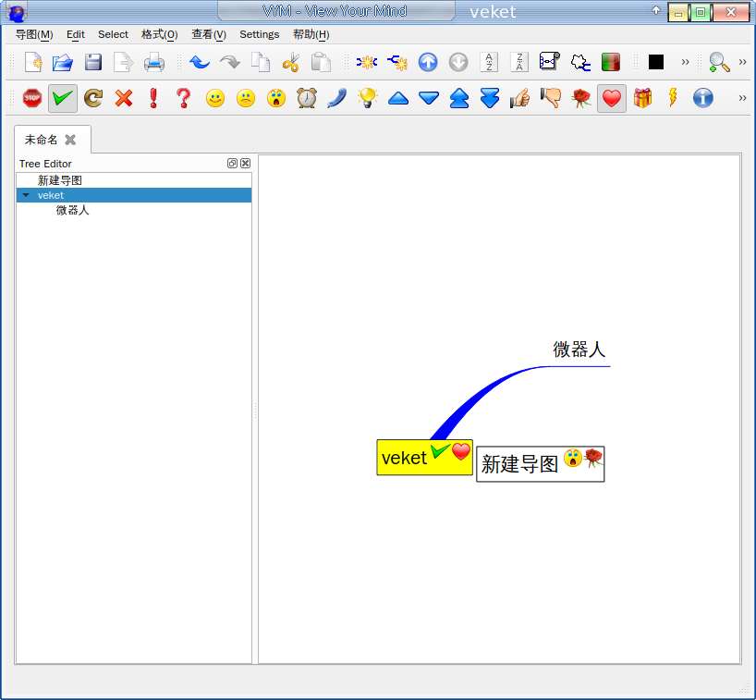Open the black color swatch
Viewport: 756px width, 700px height.
656,62
